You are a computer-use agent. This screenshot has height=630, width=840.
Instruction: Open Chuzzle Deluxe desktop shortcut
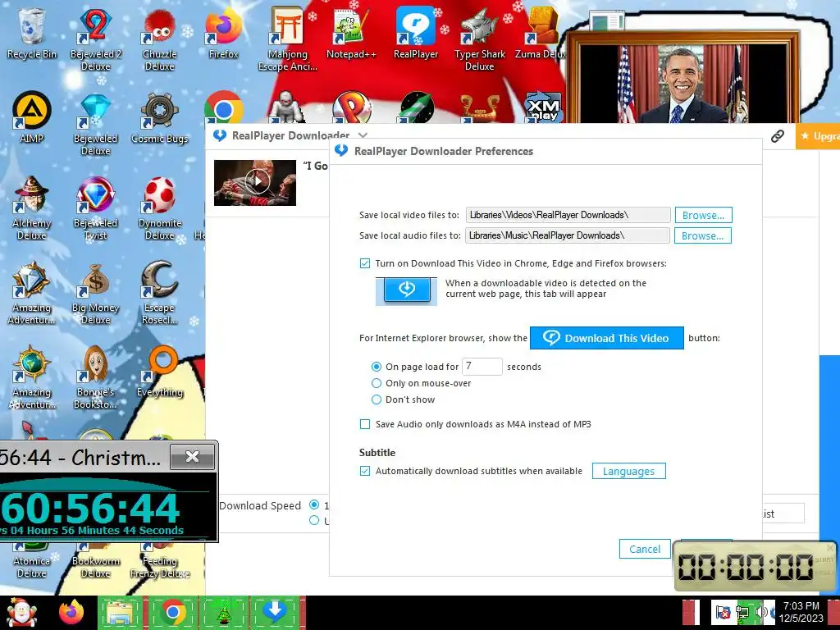tap(159, 38)
